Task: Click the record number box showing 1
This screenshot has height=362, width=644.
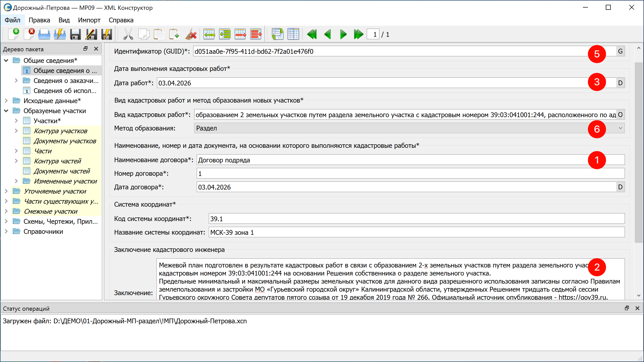Action: point(373,34)
